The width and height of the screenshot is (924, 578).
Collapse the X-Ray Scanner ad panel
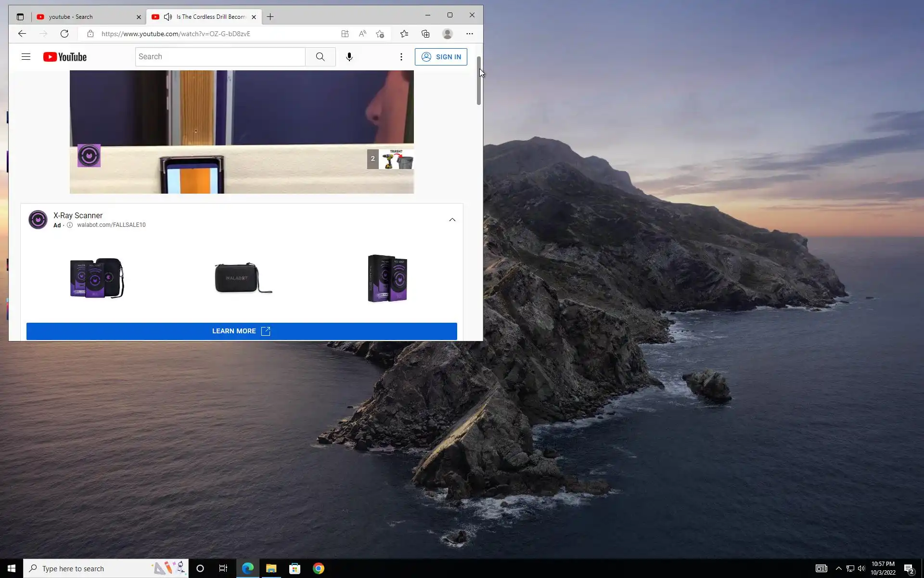point(452,220)
